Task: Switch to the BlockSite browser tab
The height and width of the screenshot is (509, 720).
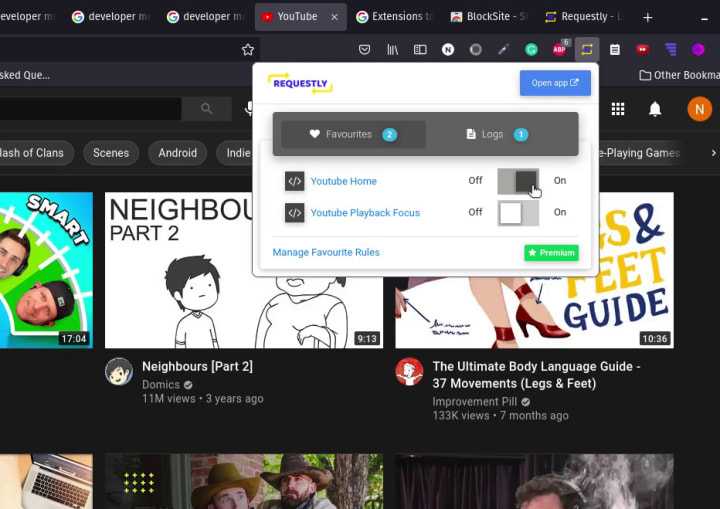Action: click(x=489, y=17)
